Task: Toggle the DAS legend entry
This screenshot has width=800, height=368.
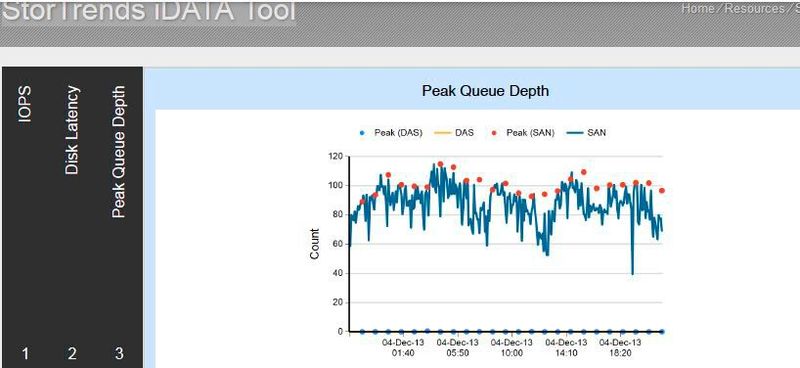Action: pos(454,133)
